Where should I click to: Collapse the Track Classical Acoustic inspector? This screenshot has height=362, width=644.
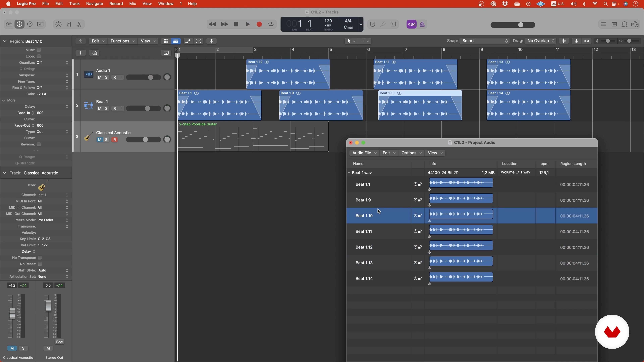[x=5, y=173]
